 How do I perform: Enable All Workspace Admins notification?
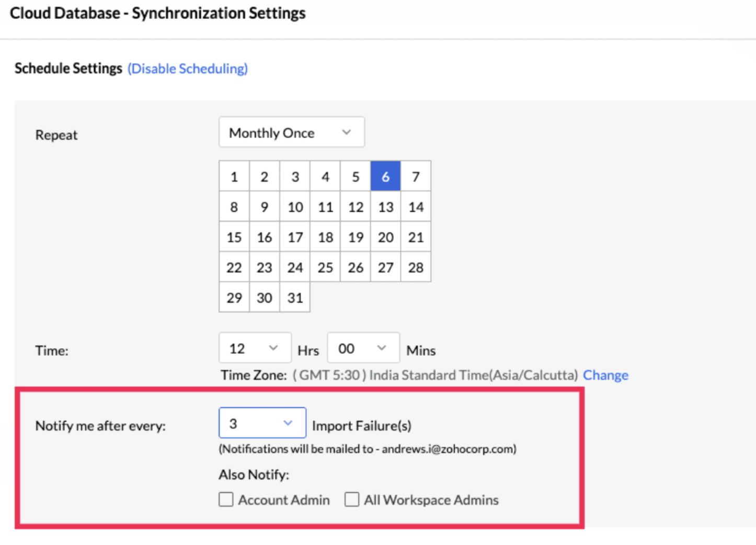click(352, 500)
